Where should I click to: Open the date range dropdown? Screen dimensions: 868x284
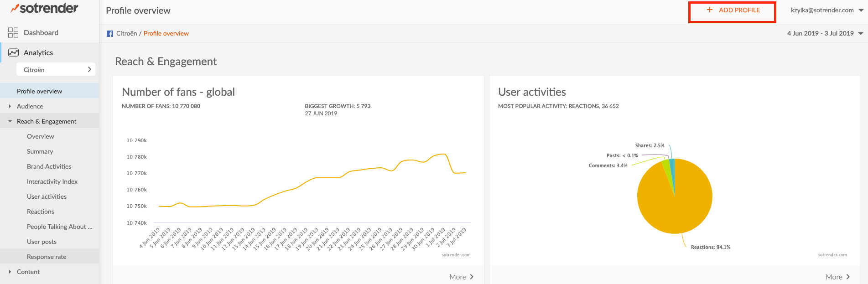861,33
